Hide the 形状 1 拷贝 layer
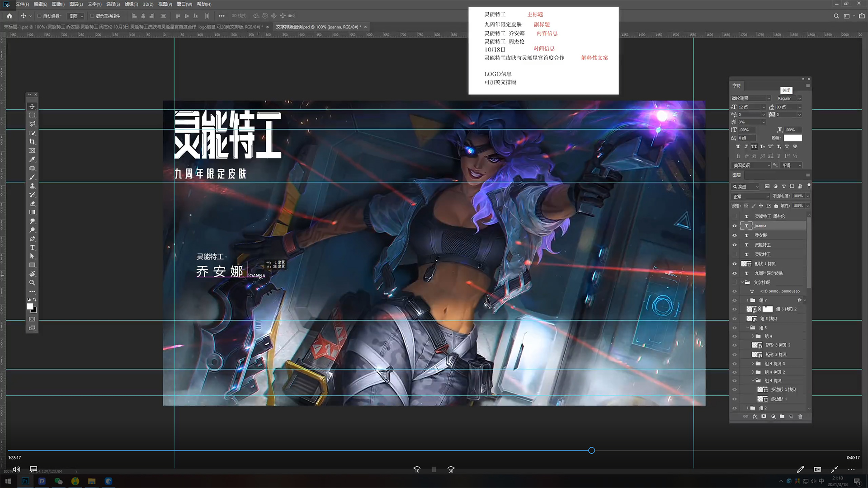This screenshot has width=868, height=488. 734,264
